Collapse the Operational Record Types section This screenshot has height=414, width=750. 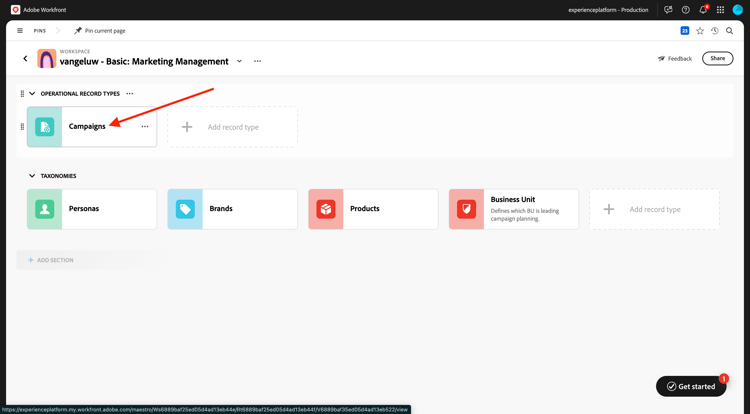click(32, 94)
